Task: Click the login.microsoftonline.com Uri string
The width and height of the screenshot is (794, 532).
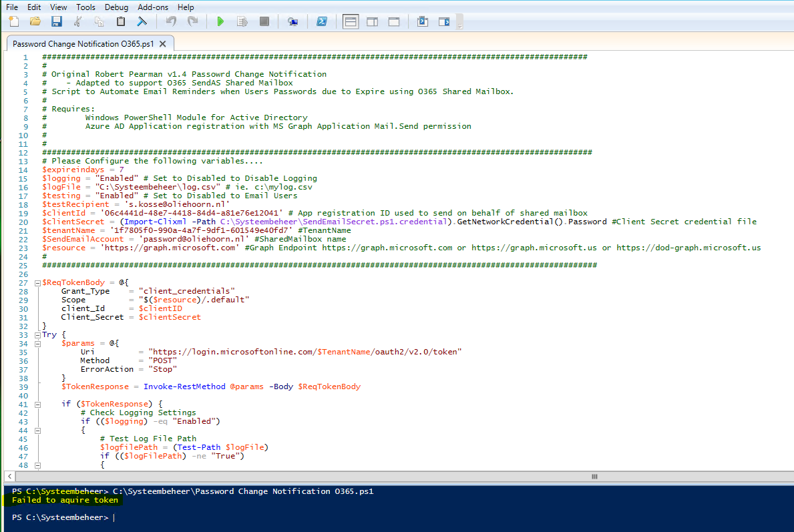Action: coord(305,352)
